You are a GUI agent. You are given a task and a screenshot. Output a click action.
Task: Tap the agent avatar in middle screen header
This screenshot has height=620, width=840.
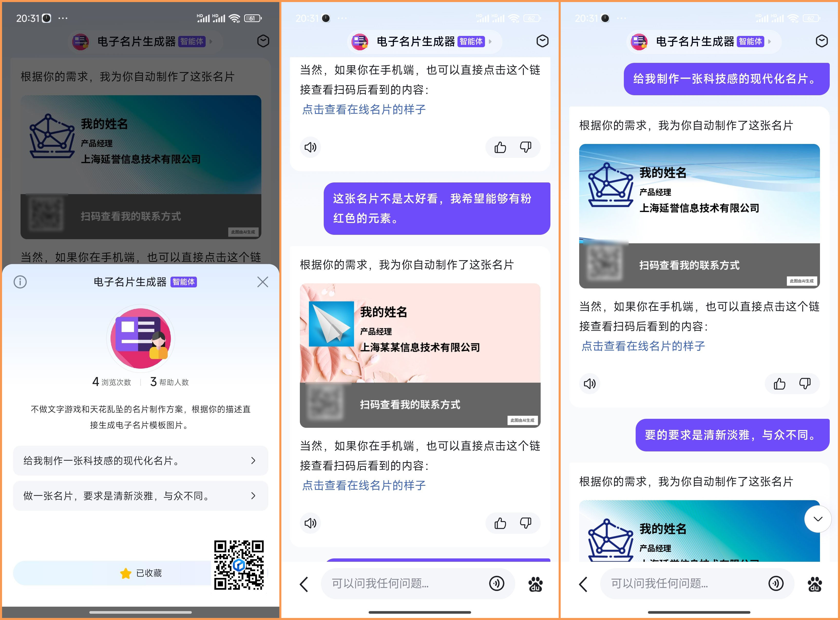pyautogui.click(x=360, y=41)
